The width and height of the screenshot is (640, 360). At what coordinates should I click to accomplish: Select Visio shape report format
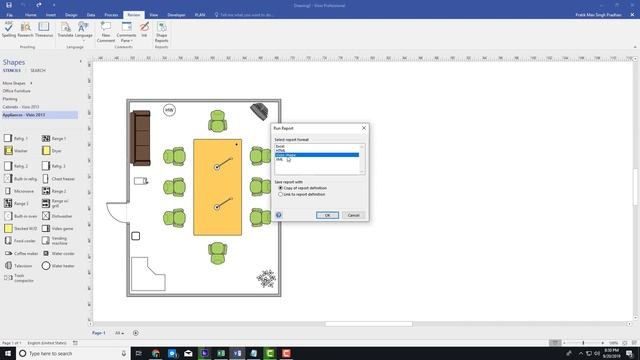click(317, 155)
